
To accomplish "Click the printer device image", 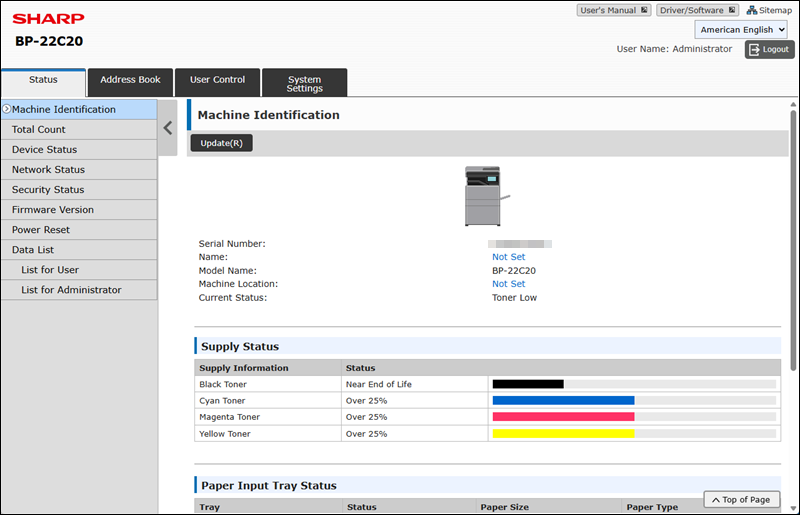I will [486, 196].
